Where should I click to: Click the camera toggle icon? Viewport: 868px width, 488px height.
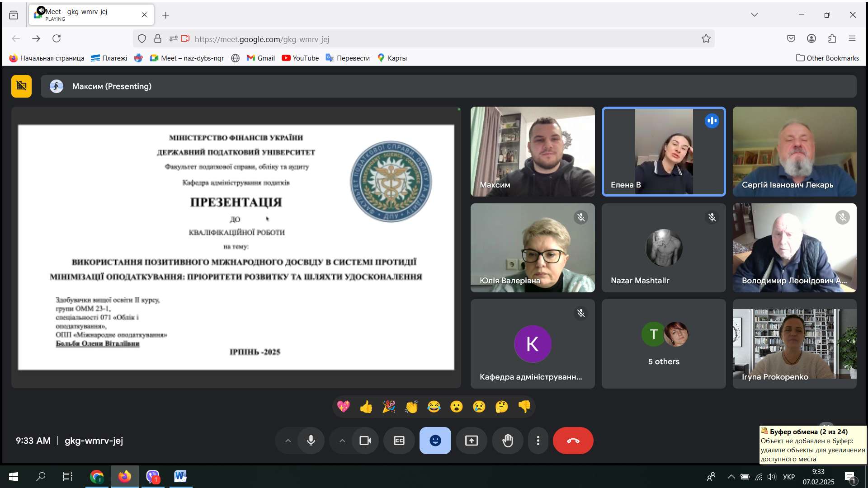(364, 441)
